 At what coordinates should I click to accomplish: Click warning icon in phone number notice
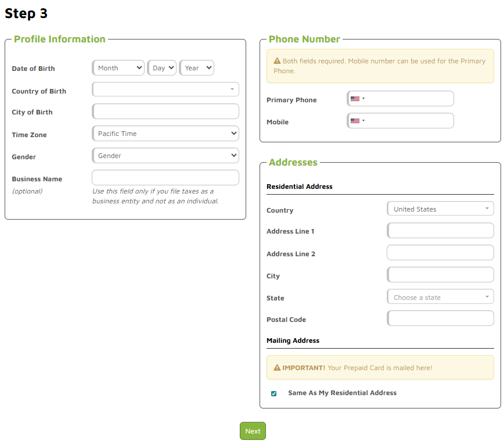[x=277, y=61]
